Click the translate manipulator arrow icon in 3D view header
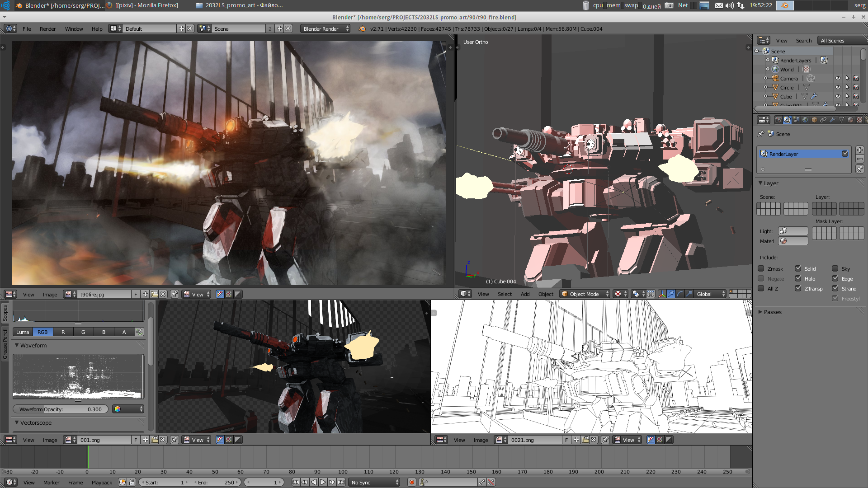This screenshot has height=488, width=868. tap(671, 294)
